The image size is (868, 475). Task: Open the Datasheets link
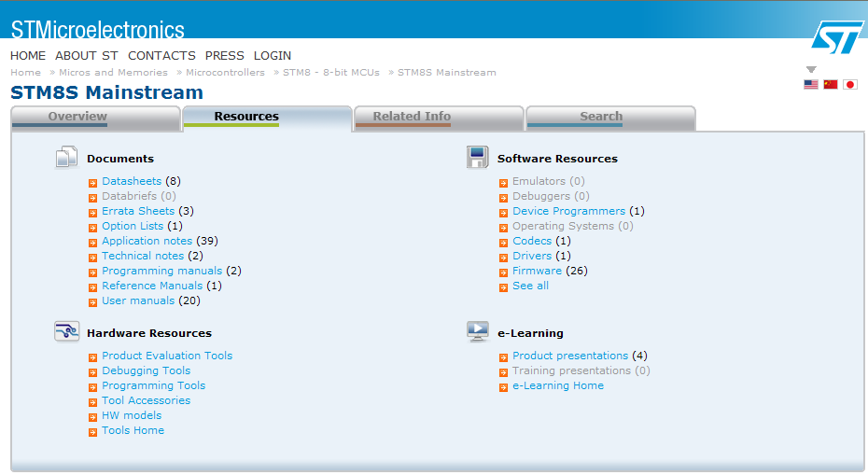[x=132, y=181]
